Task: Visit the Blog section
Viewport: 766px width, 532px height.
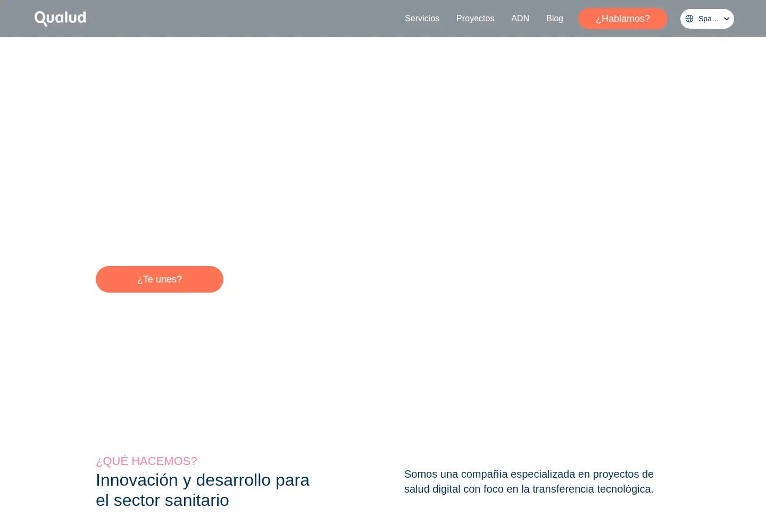Action: 554,19
